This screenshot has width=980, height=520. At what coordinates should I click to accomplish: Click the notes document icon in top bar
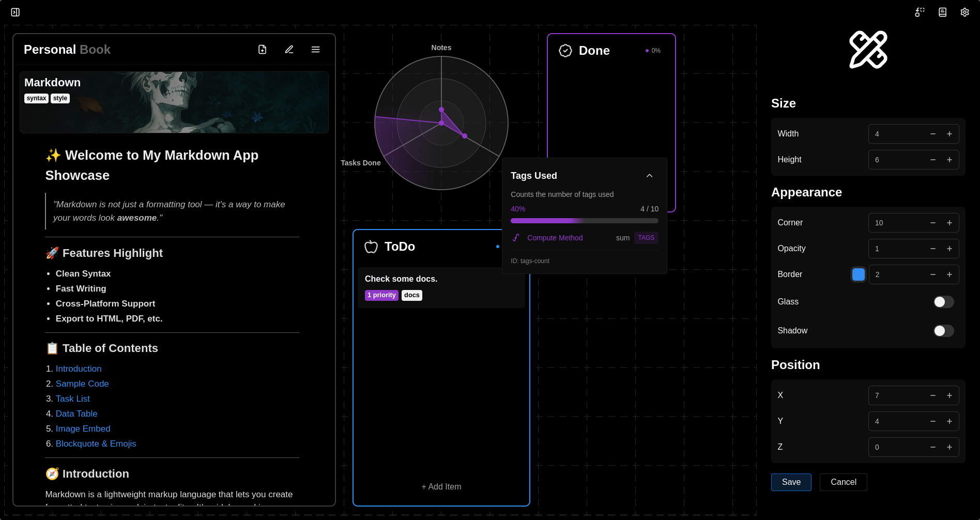942,12
